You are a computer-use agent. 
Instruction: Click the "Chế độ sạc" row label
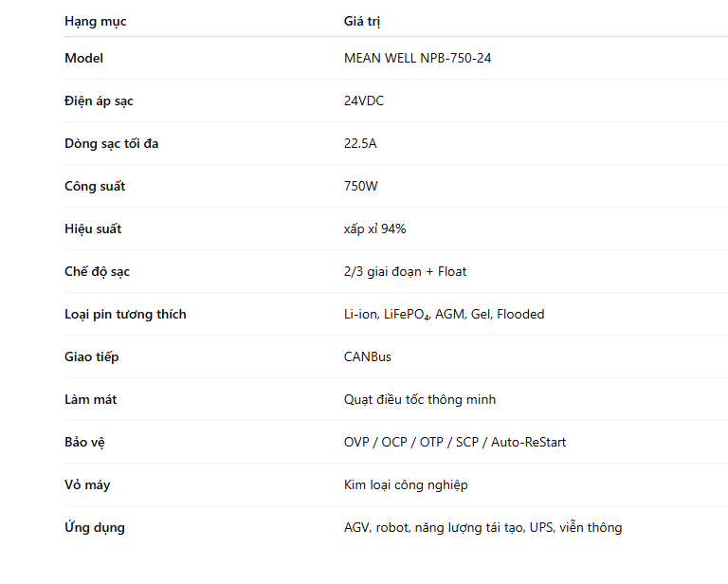[x=97, y=271]
